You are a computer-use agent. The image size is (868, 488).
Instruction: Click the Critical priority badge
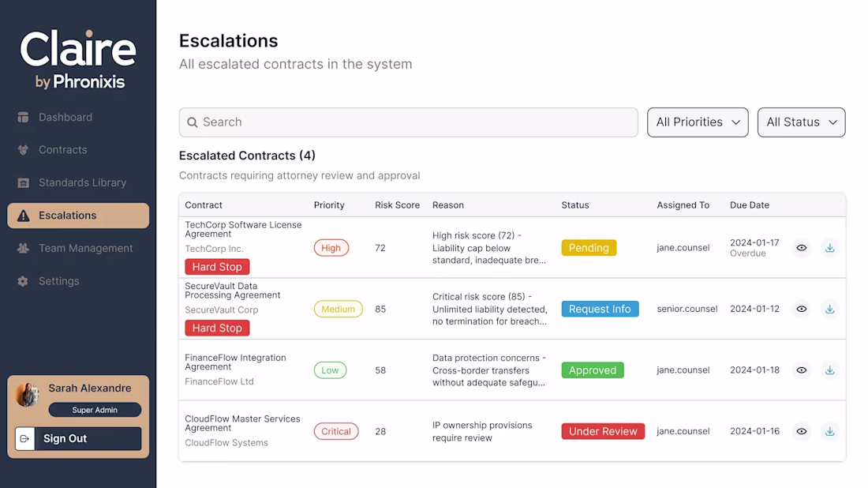point(336,431)
